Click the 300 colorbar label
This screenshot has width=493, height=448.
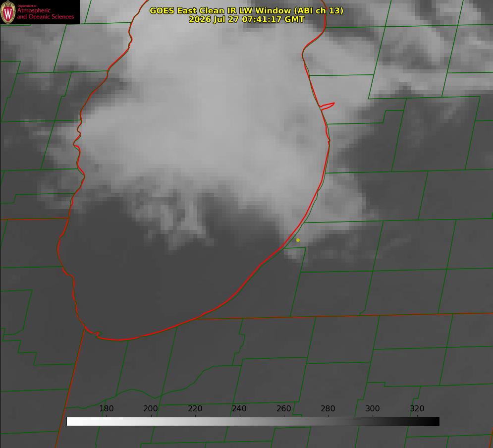[x=373, y=408]
